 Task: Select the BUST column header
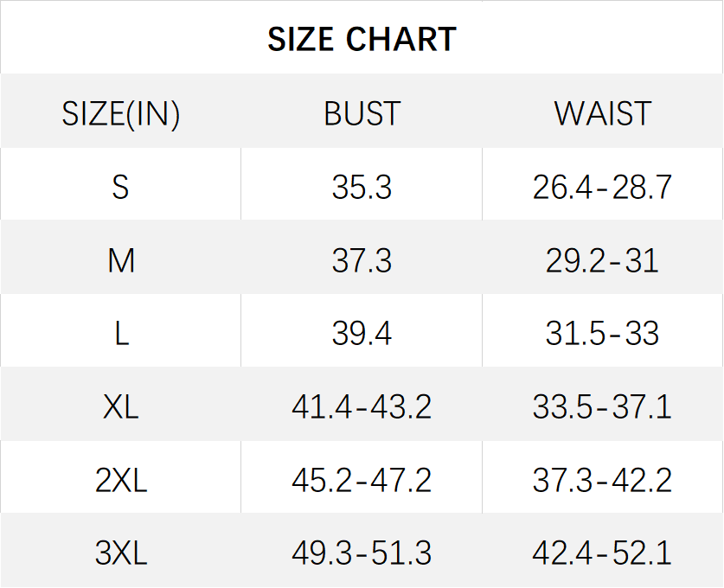click(x=362, y=113)
